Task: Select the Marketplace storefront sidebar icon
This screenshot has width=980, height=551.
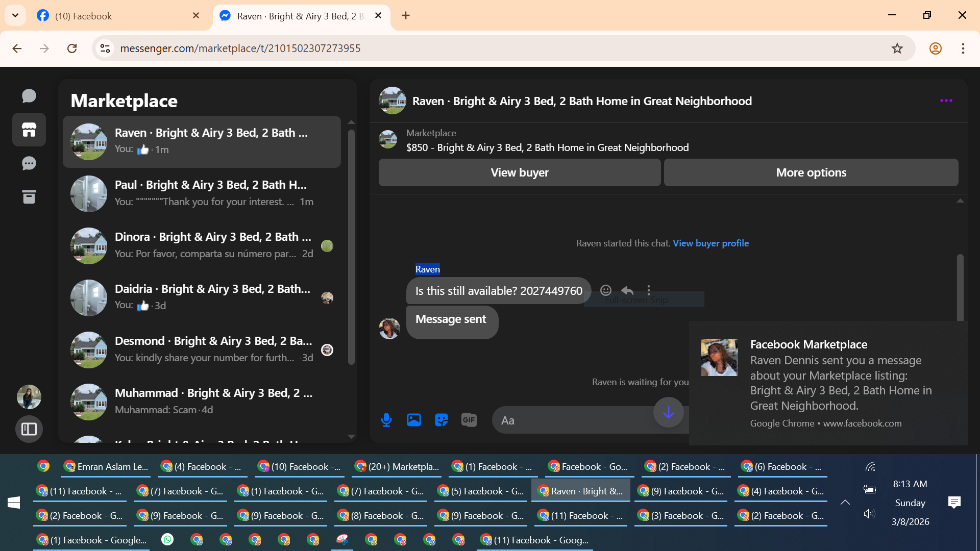Action: click(x=29, y=130)
